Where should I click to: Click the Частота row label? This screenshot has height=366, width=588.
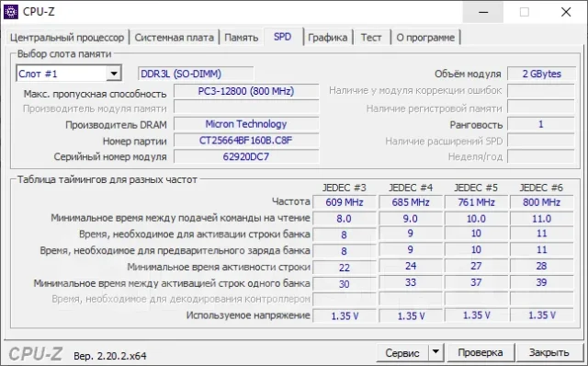[x=291, y=202]
